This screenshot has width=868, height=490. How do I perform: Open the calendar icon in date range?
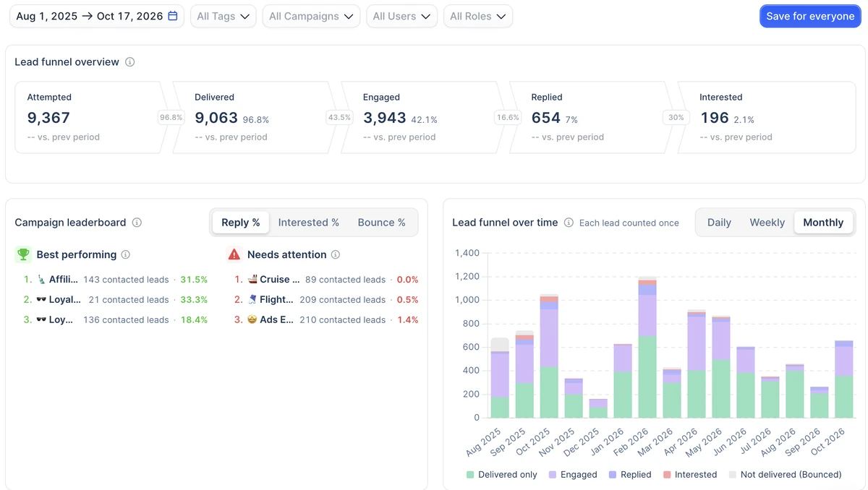pyautogui.click(x=173, y=16)
